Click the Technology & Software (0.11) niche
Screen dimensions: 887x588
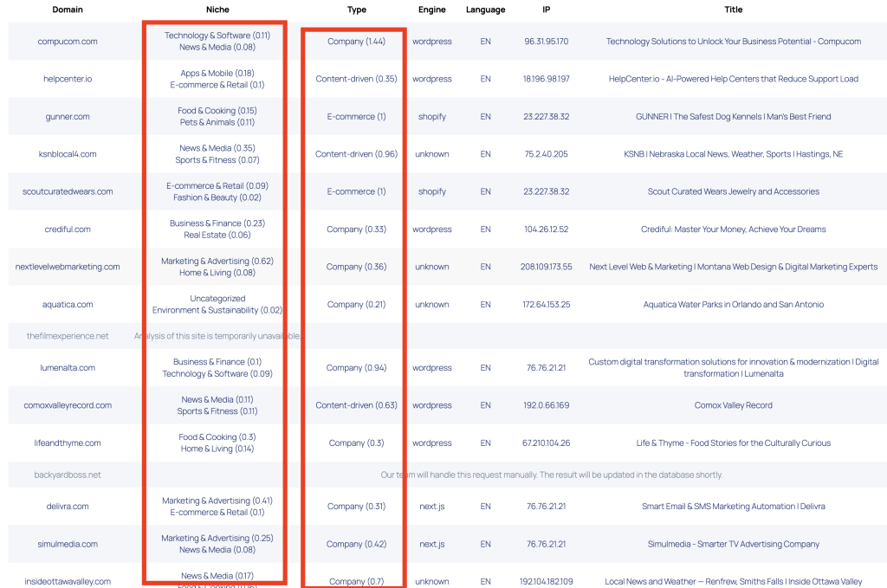point(217,35)
